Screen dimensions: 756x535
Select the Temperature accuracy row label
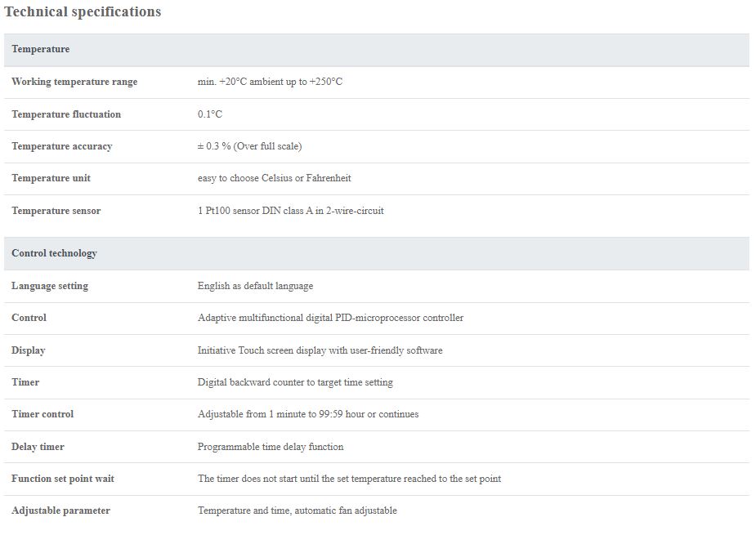pyautogui.click(x=62, y=146)
